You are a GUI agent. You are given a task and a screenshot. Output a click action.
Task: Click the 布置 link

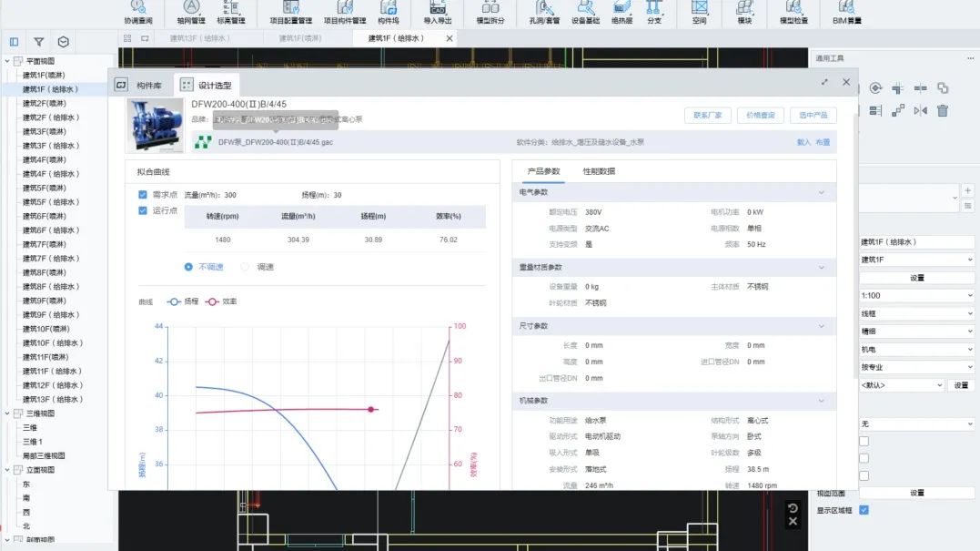click(x=823, y=143)
